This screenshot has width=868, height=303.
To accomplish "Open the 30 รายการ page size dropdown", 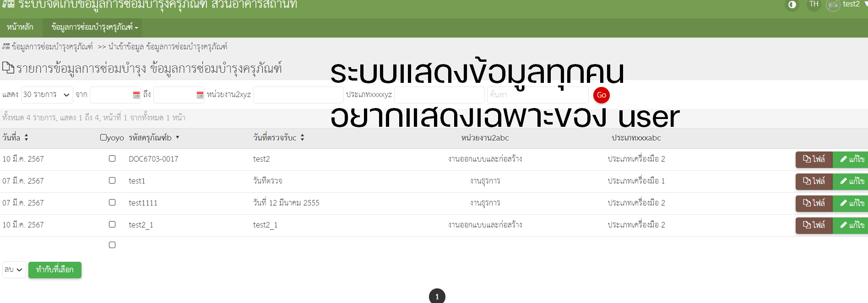I will pos(47,95).
